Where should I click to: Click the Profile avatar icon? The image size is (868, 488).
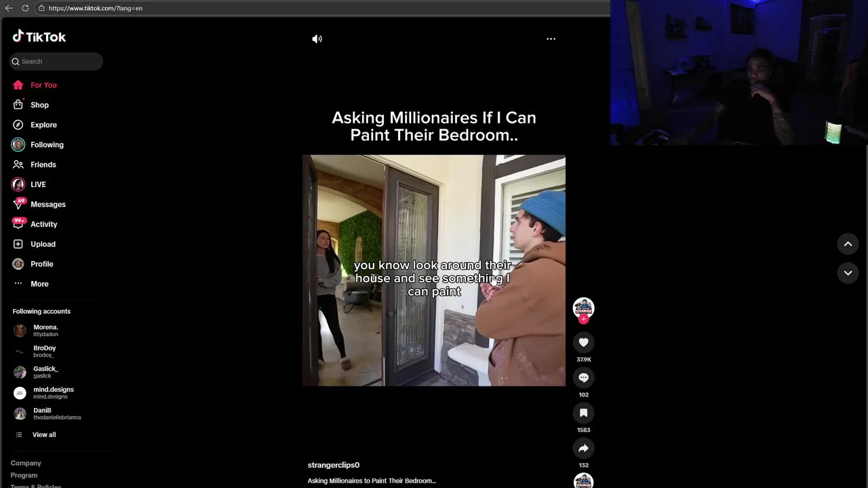point(18,264)
